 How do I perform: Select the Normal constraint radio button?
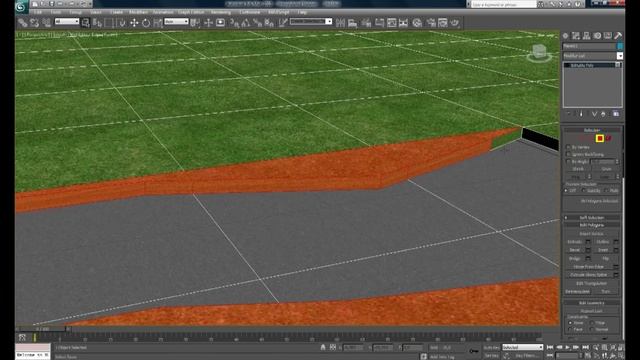point(592,329)
